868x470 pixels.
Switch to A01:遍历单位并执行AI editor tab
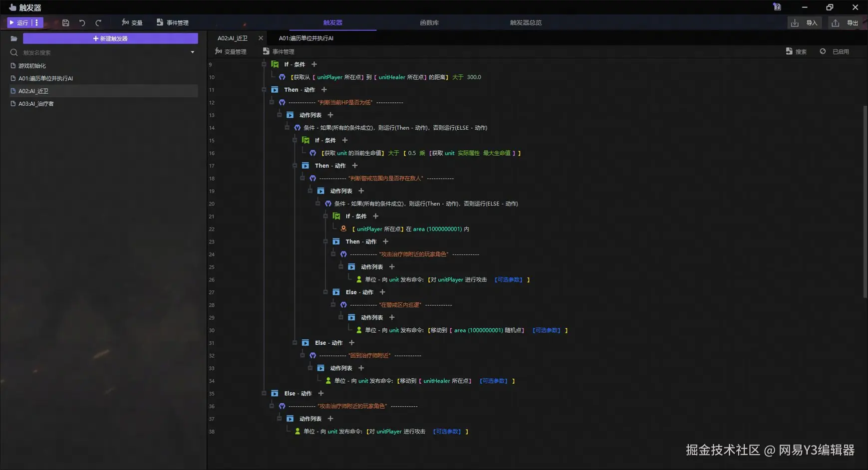pos(306,38)
